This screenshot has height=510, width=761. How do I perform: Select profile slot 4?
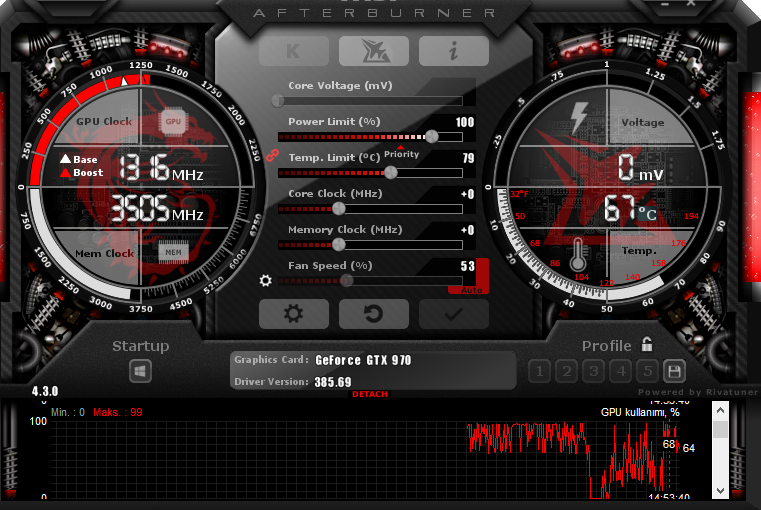(x=621, y=372)
